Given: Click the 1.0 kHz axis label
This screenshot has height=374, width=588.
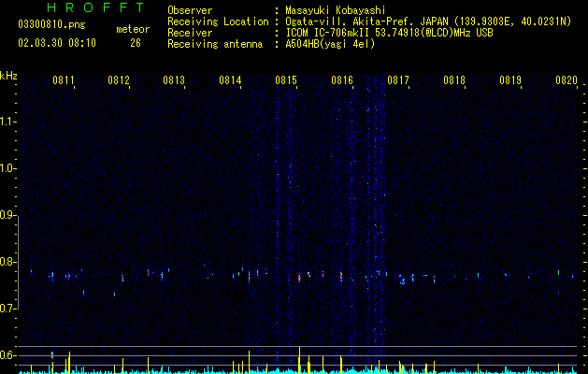Looking at the screenshot, I should [x=7, y=168].
